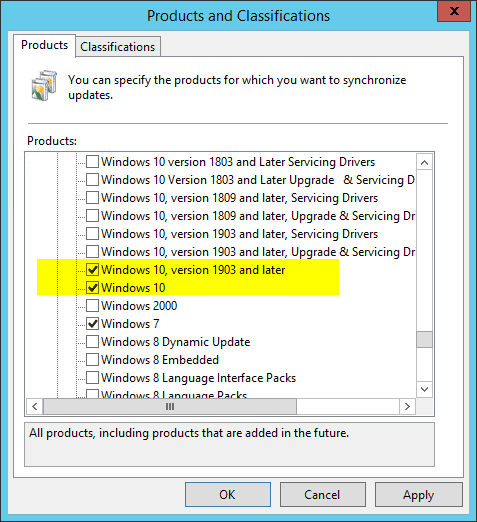Click the vertical scrollbar thumb
This screenshot has width=477, height=522.
click(424, 340)
